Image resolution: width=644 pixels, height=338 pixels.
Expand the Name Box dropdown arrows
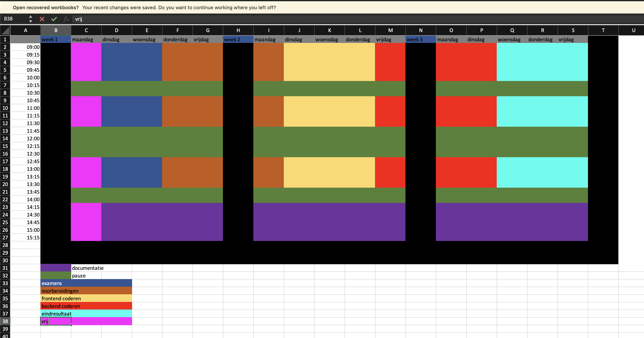point(30,19)
